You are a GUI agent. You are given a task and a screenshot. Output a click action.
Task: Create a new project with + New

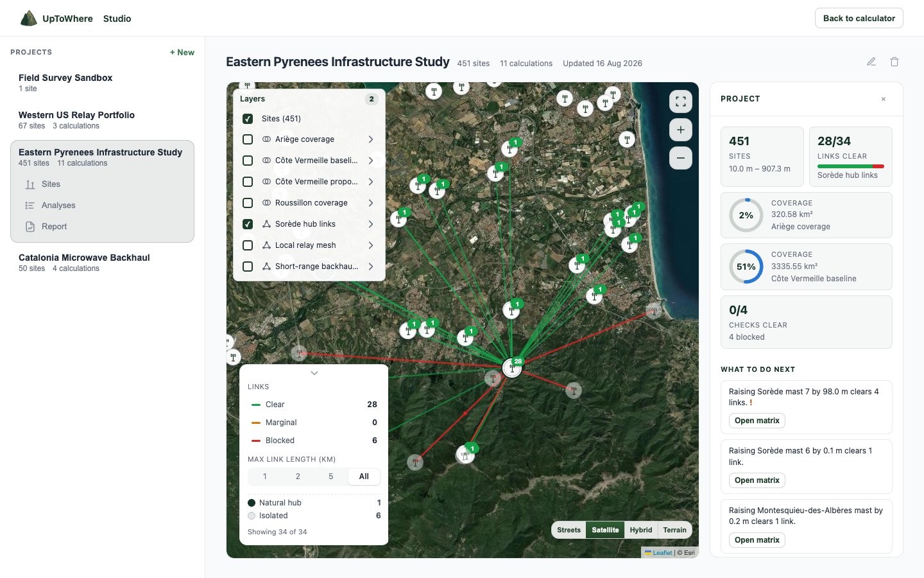pyautogui.click(x=182, y=53)
